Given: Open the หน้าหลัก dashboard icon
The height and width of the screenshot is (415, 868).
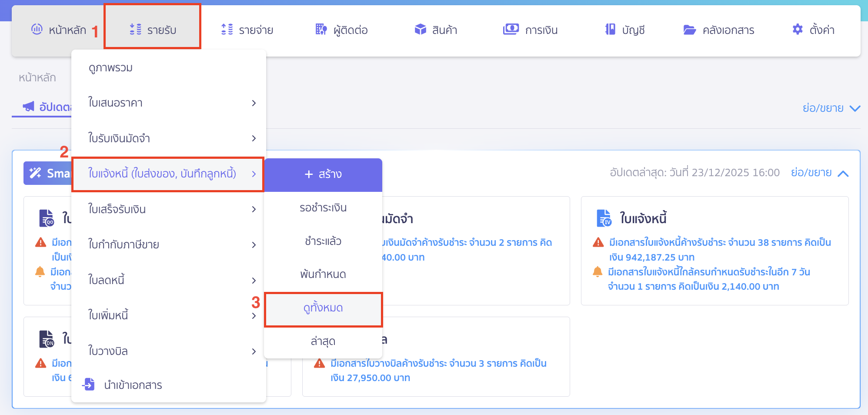Looking at the screenshot, I should [x=37, y=30].
